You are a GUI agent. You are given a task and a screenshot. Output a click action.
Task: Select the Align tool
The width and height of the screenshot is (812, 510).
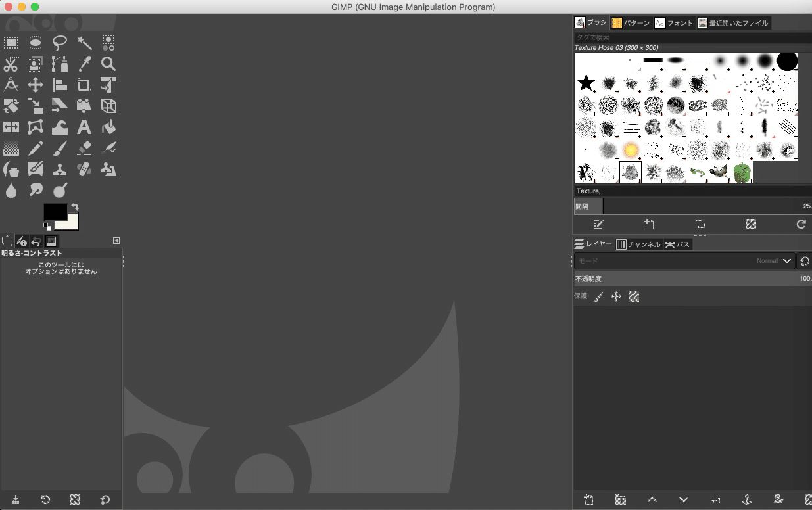pyautogui.click(x=60, y=85)
